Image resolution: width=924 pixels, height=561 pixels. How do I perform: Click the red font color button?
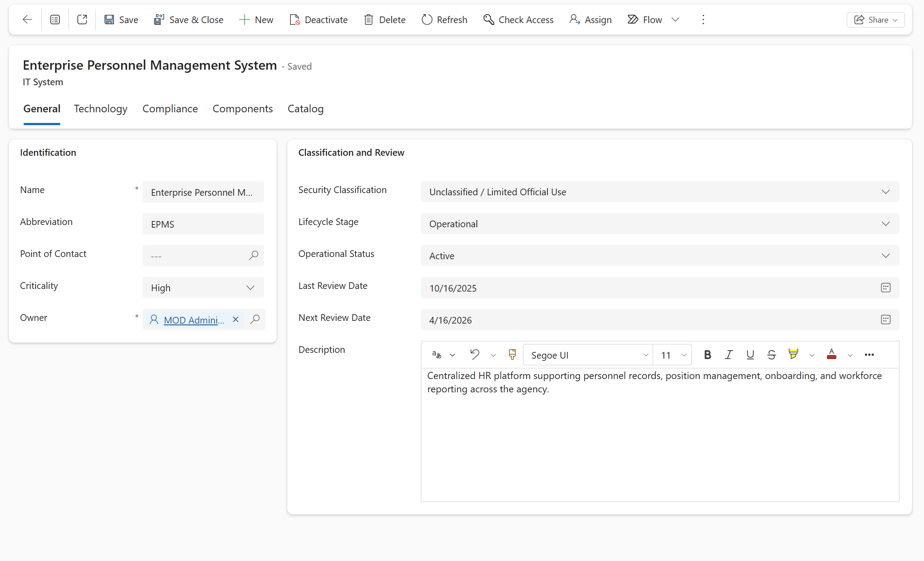coord(831,355)
